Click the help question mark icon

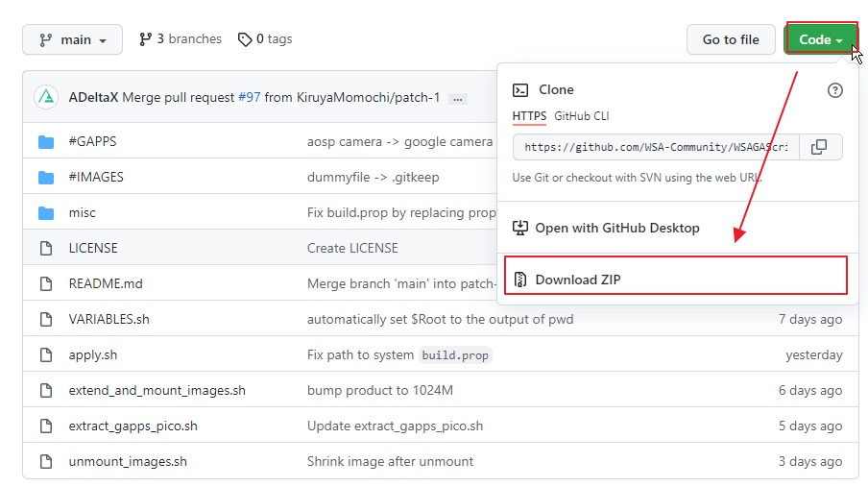tap(834, 90)
